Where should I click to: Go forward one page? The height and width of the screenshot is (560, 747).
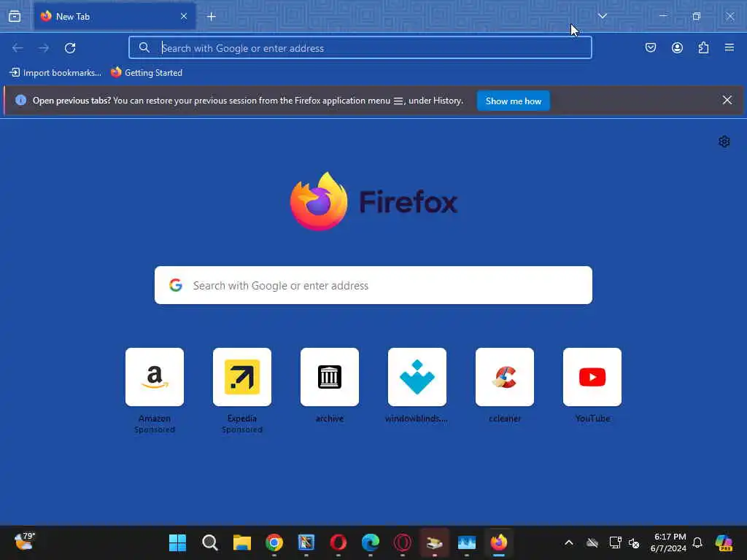pyautogui.click(x=44, y=48)
